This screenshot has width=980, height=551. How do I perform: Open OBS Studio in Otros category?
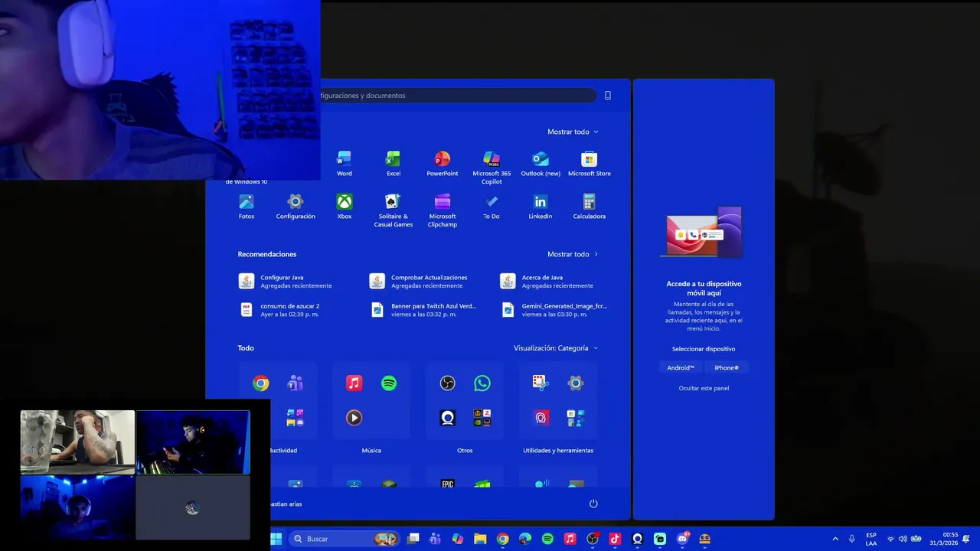point(448,383)
